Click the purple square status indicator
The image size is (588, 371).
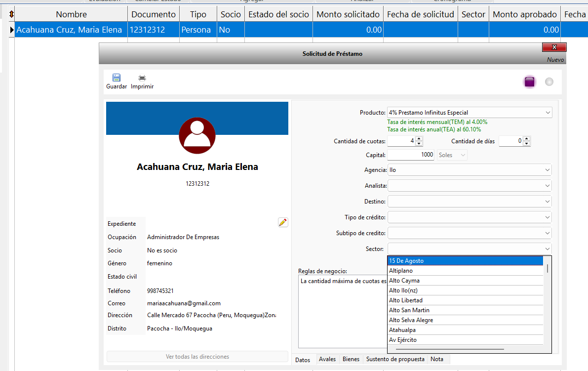pos(529,82)
